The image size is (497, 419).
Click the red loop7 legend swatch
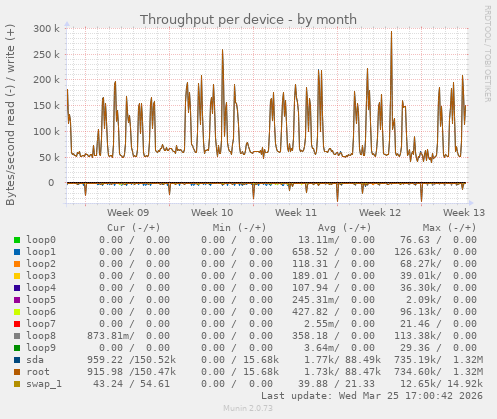17,324
